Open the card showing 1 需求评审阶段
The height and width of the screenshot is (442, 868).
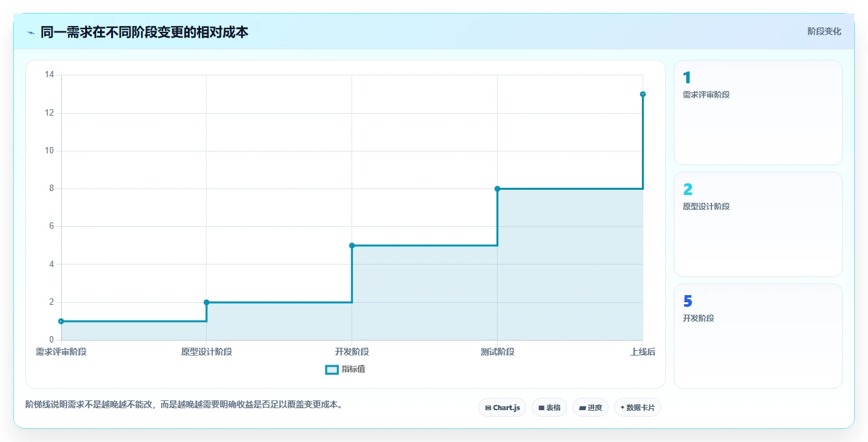click(x=758, y=112)
